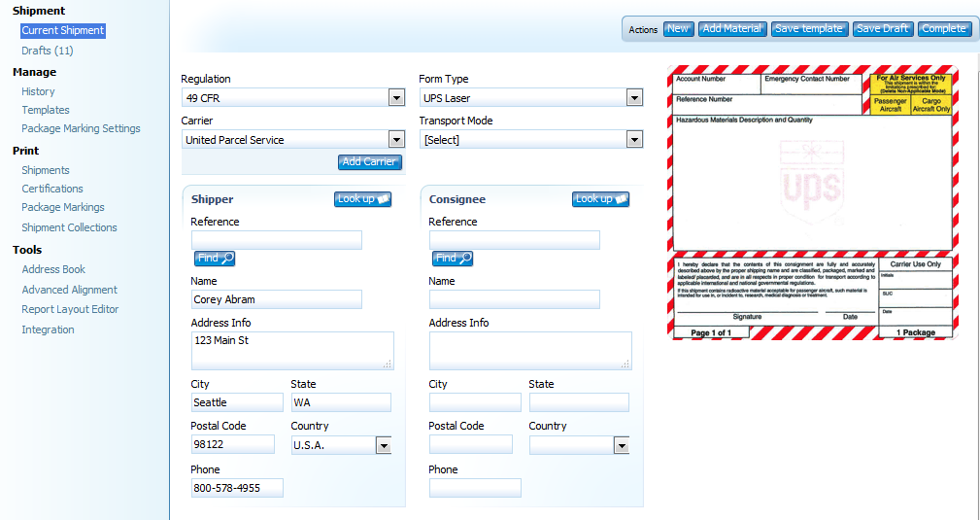The image size is (980, 520).
Task: Open the Address Book tool
Action: pyautogui.click(x=53, y=269)
